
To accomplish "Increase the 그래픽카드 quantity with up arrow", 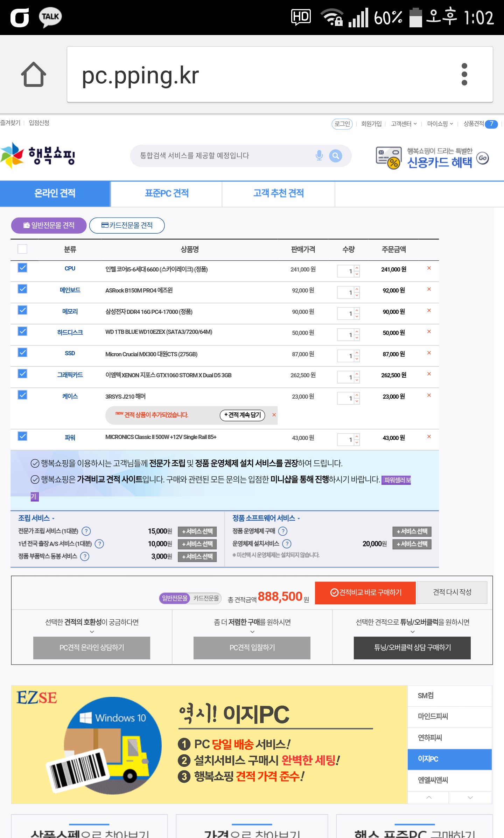I will (x=357, y=374).
